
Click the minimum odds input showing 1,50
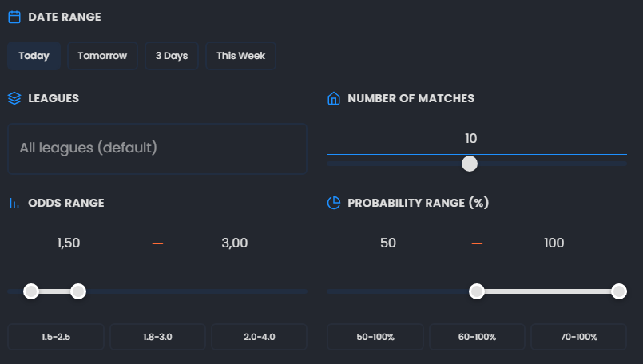74,243
